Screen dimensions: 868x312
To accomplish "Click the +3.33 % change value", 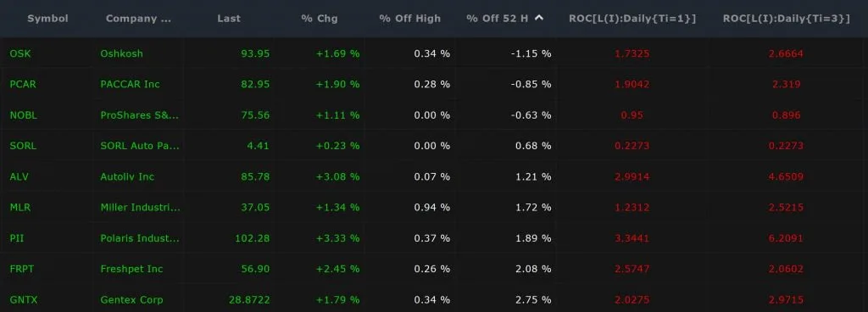I will tap(337, 238).
